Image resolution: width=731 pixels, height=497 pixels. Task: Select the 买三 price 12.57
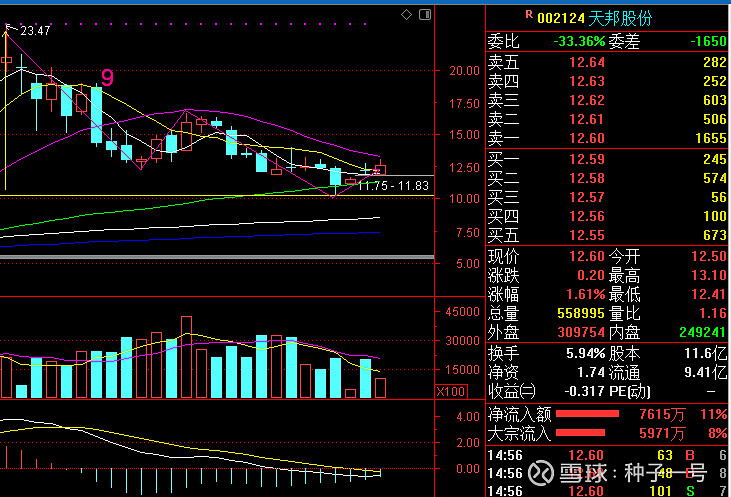pos(586,197)
